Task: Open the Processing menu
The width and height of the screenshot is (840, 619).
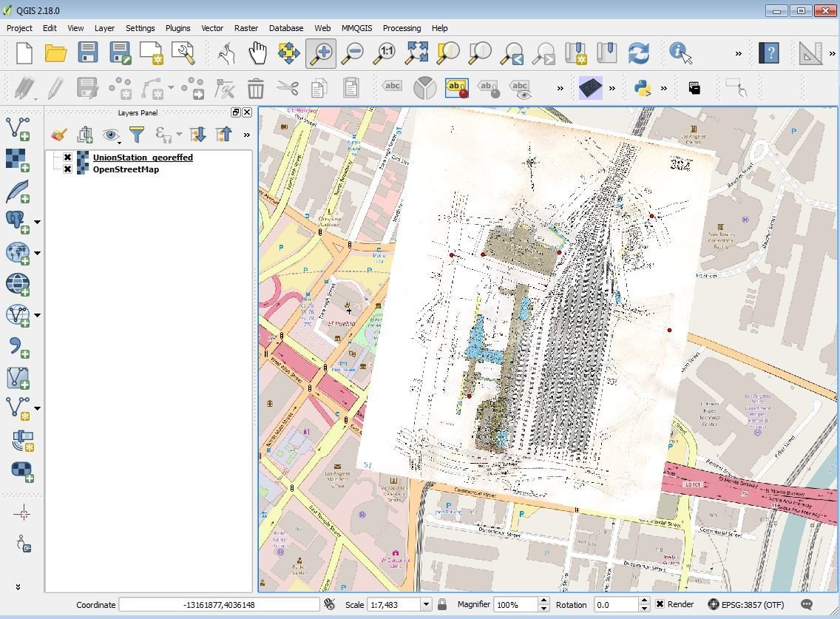Action: pos(402,28)
